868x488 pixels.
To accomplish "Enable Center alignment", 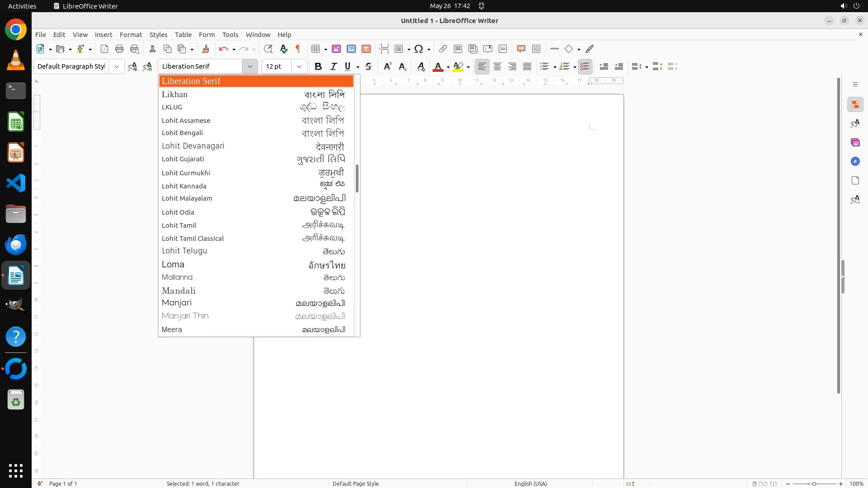I will click(497, 66).
